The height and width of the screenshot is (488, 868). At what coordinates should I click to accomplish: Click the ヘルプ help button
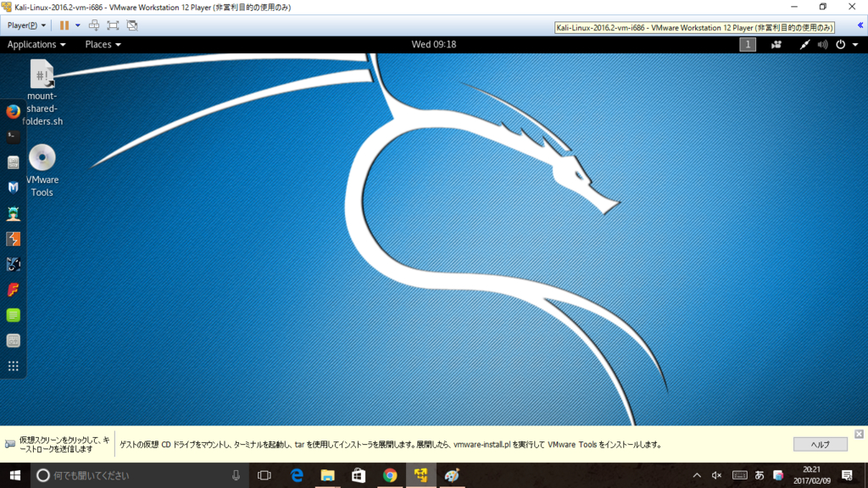pos(820,444)
